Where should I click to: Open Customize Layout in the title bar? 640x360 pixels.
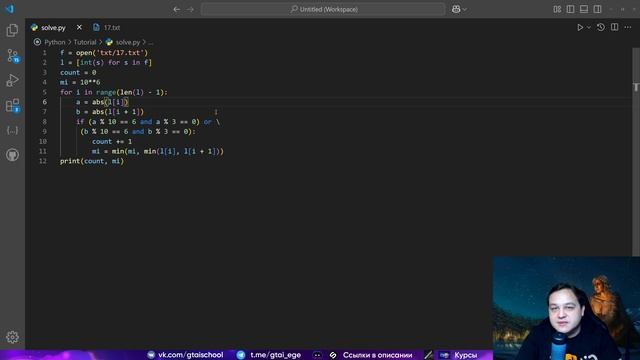(x=557, y=9)
